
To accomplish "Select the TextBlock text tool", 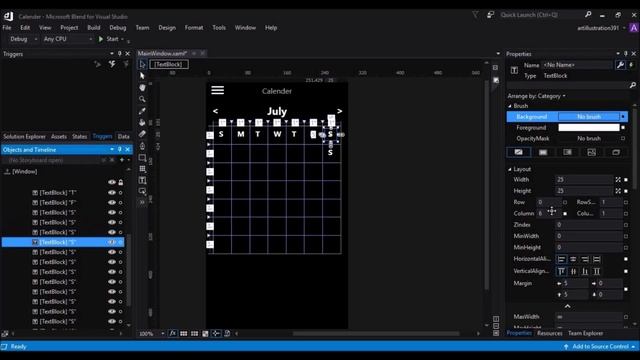I will [142, 180].
